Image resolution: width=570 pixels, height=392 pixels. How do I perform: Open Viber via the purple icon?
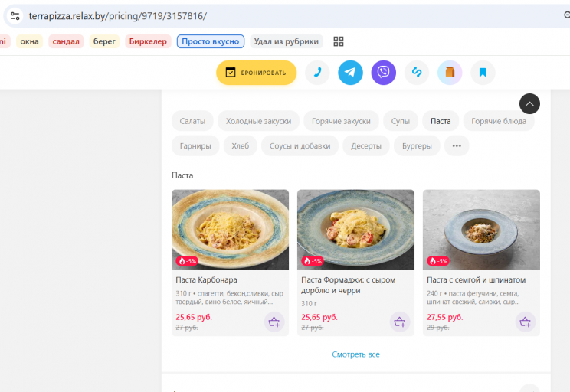[384, 73]
